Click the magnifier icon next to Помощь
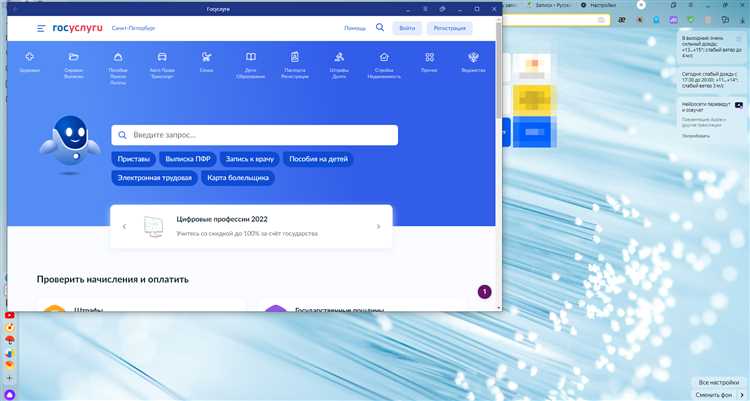 [x=380, y=28]
